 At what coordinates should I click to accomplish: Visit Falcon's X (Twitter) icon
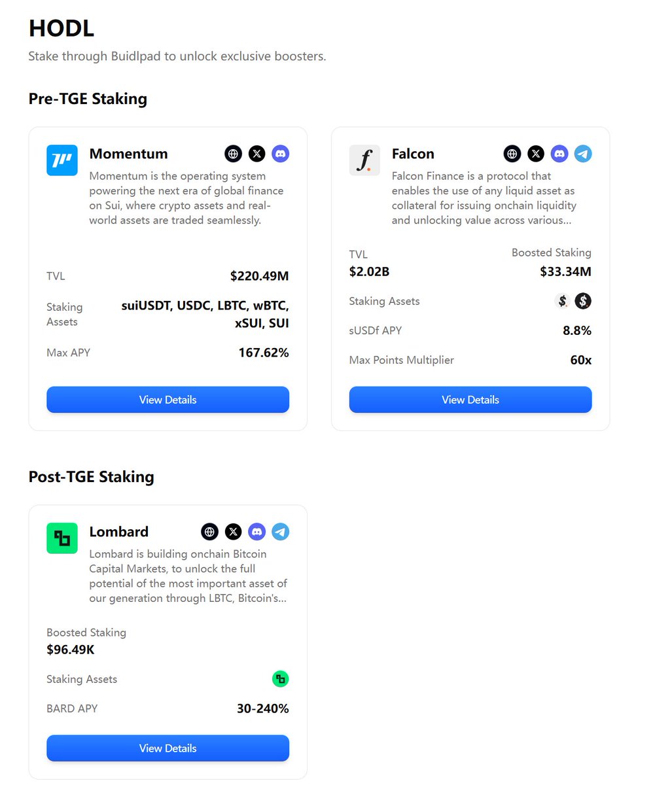536,154
